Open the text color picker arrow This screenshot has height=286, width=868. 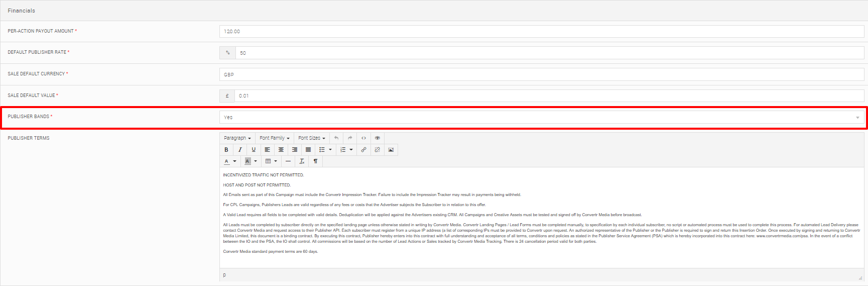coord(234,161)
